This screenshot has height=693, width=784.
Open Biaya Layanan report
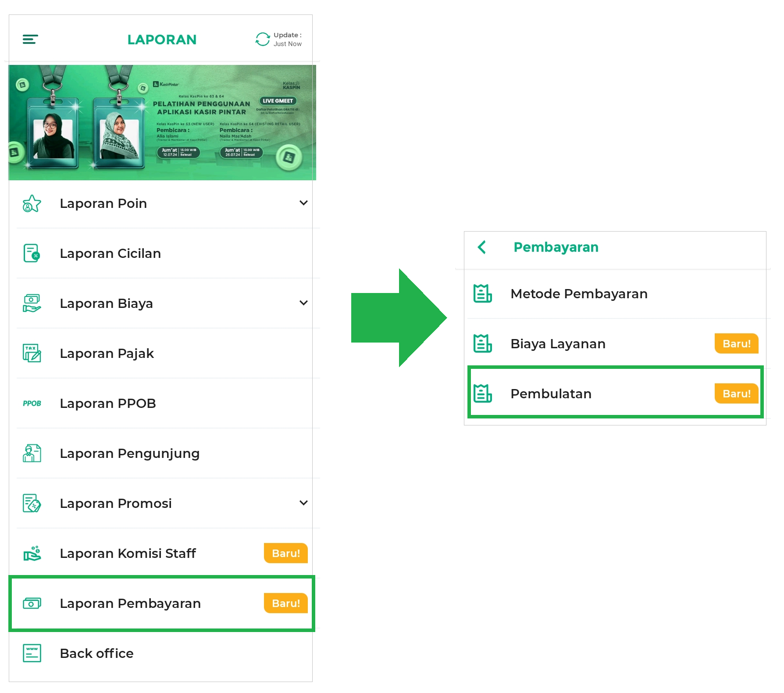point(558,344)
